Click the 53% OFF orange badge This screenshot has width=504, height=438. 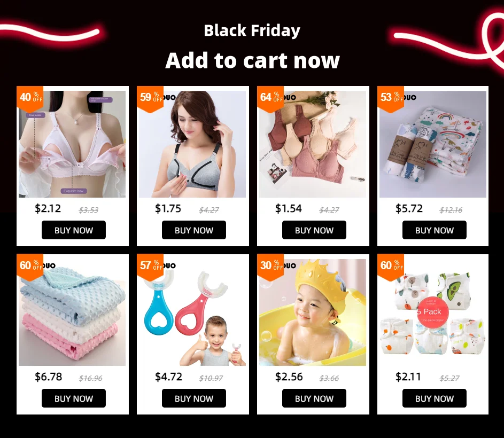(x=391, y=98)
